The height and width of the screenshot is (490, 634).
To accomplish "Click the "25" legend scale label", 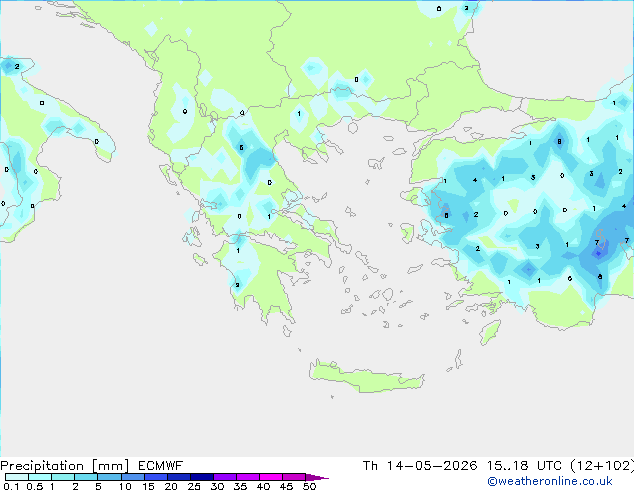I will pos(194,486).
